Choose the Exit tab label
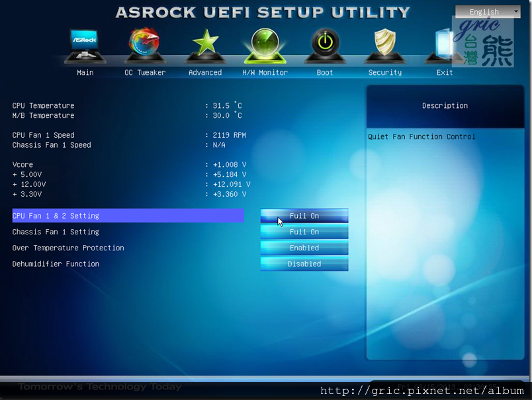 [445, 72]
